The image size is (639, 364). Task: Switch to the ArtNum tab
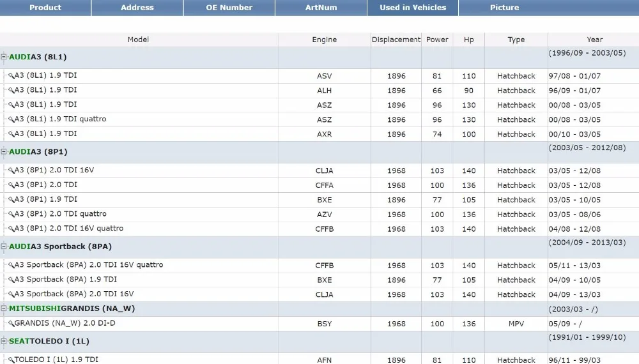(321, 8)
